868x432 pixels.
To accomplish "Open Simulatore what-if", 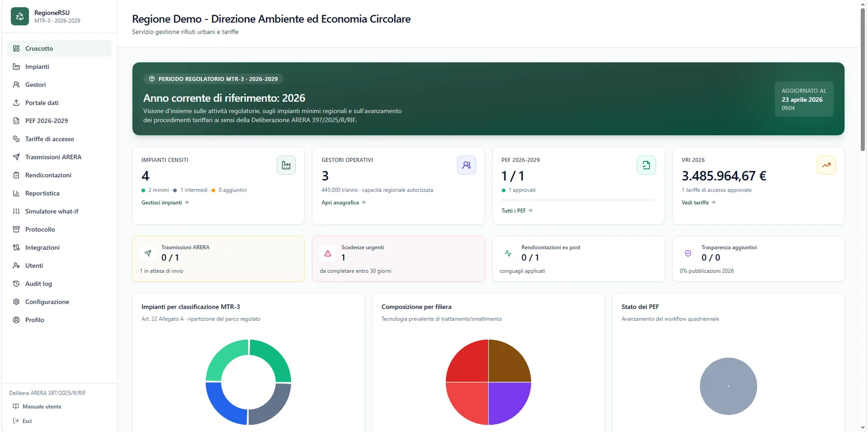I will [x=59, y=211].
